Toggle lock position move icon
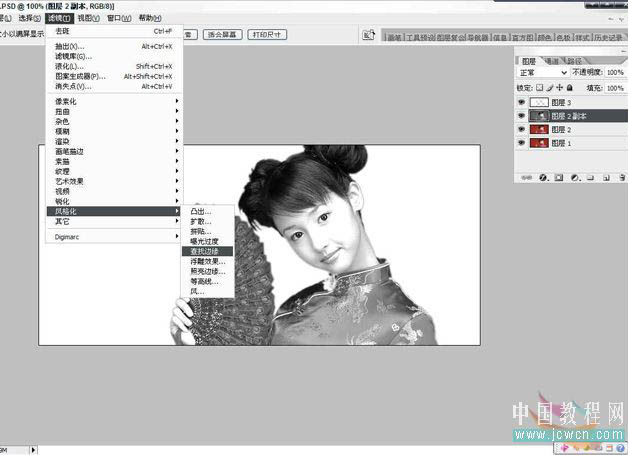The width and height of the screenshot is (628, 455). (x=560, y=87)
